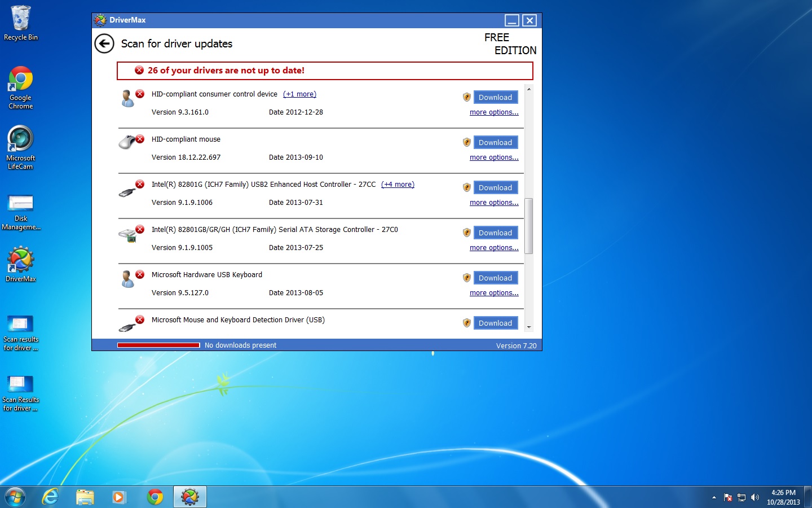Click the volume speaker tray icon
812x508 pixels.
point(755,497)
